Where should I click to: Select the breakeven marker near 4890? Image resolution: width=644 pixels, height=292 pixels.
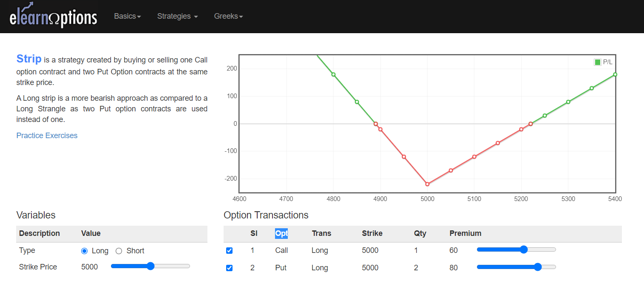[x=375, y=124]
